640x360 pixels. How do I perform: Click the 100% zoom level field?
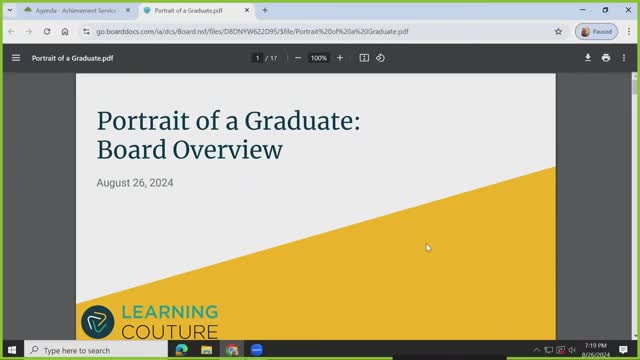[x=319, y=58]
